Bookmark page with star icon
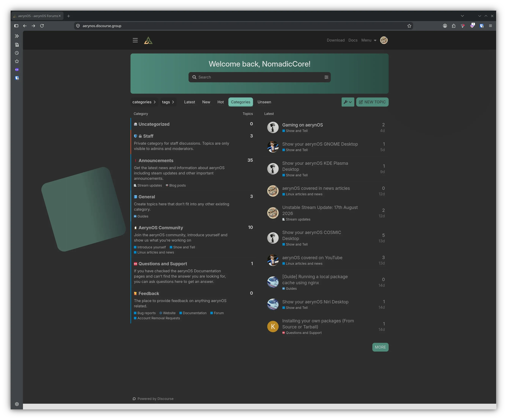 tap(409, 26)
